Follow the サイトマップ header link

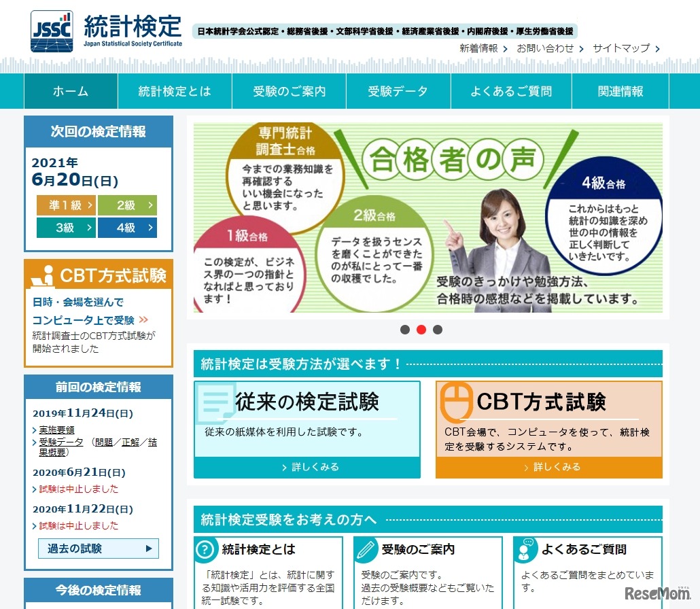coord(621,48)
